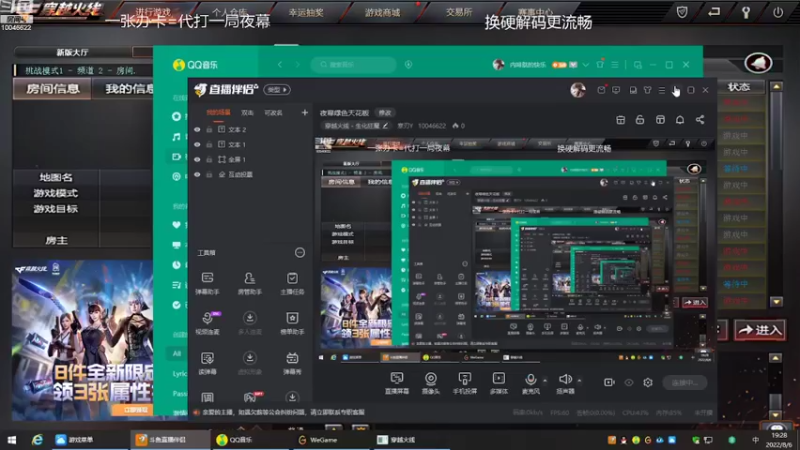Click the share icon in 直播伴侣 toolbar
The height and width of the screenshot is (450, 800).
click(700, 119)
